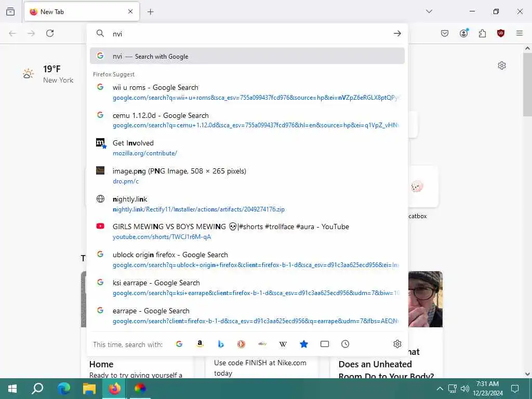This screenshot has height=399, width=532.
Task: Open the Extensions puzzle icon
Action: pos(482,33)
